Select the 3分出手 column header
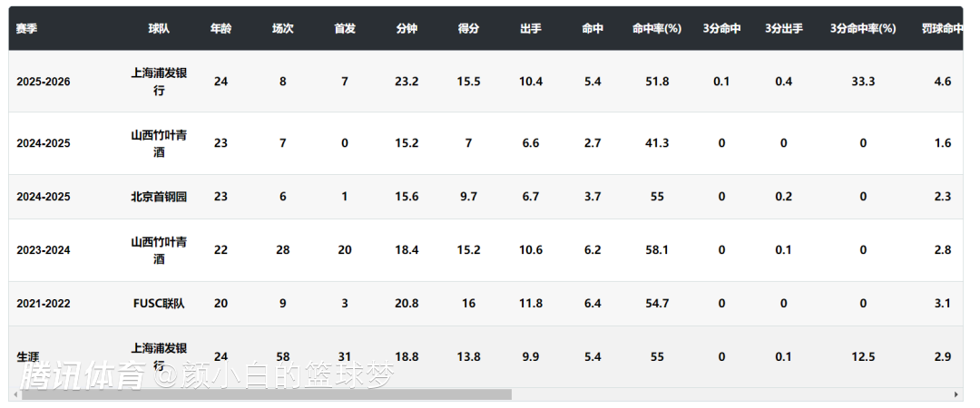Viewport: 980px width, 408px height. [x=784, y=29]
